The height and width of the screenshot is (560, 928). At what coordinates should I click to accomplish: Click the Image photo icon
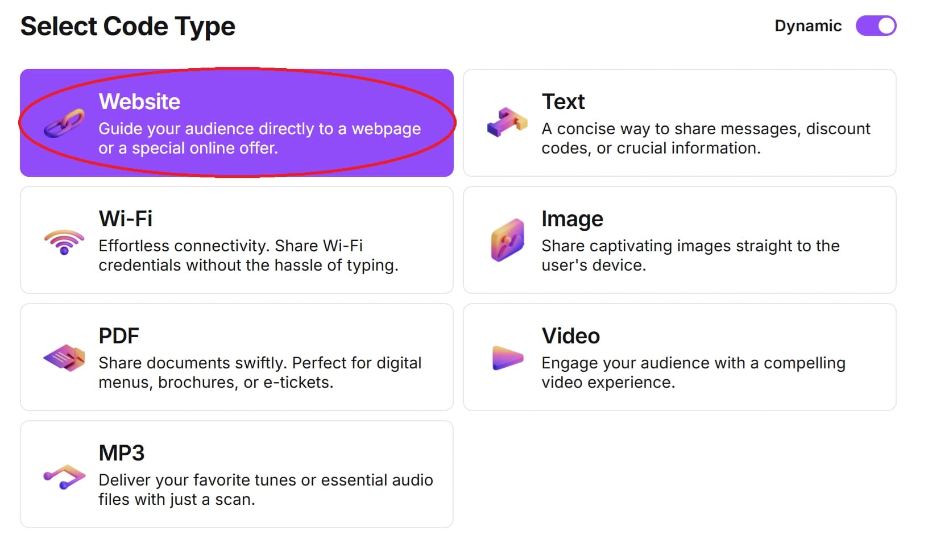click(508, 240)
